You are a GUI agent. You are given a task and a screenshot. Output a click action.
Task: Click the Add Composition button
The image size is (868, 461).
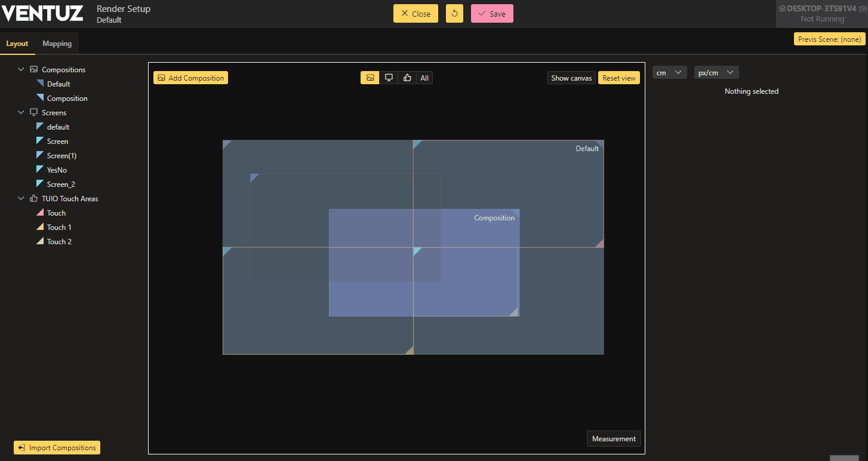(x=190, y=78)
